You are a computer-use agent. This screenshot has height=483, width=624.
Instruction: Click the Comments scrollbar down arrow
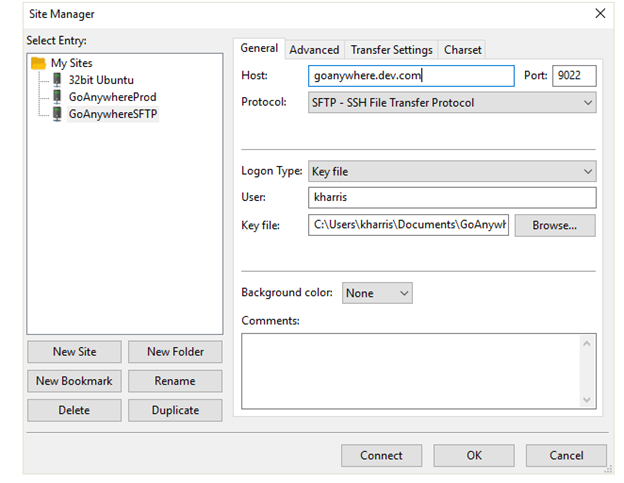point(587,399)
